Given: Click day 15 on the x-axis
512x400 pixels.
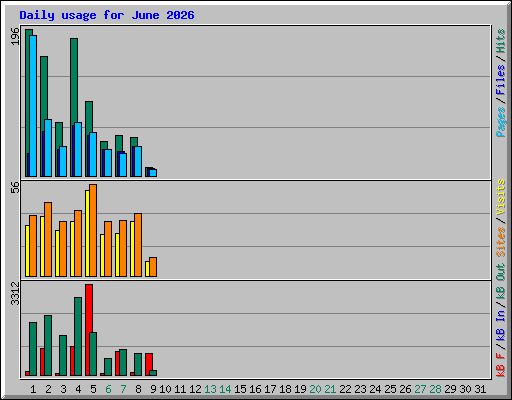Looking at the screenshot, I should coord(240,389).
